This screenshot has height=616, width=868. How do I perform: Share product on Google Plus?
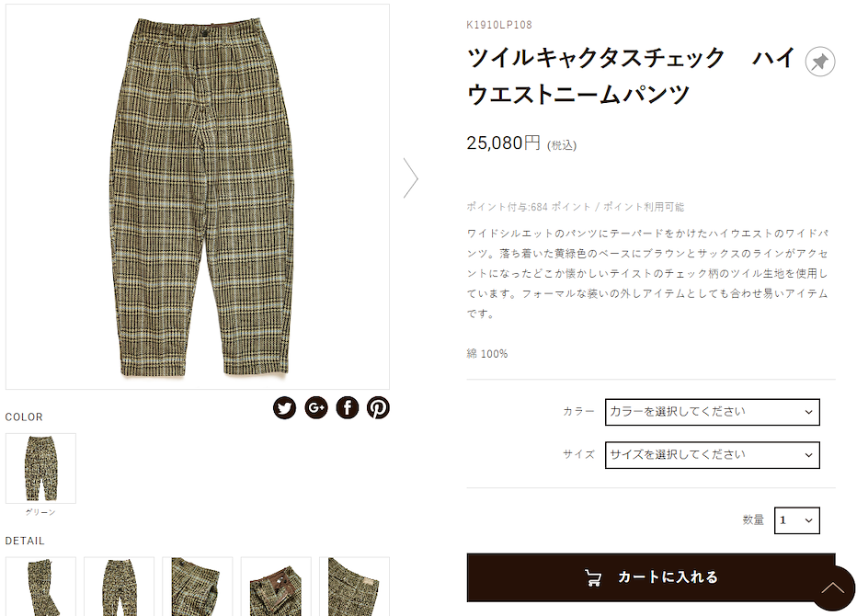pos(316,408)
